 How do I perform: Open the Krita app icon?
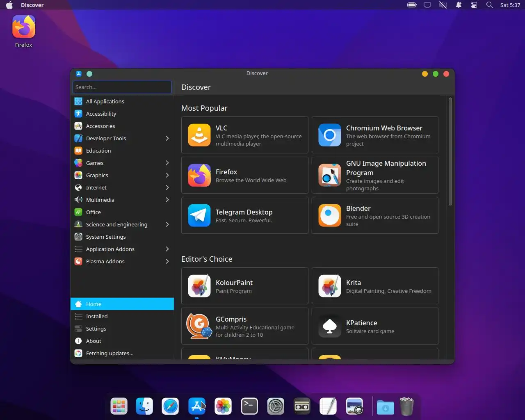[x=330, y=286]
